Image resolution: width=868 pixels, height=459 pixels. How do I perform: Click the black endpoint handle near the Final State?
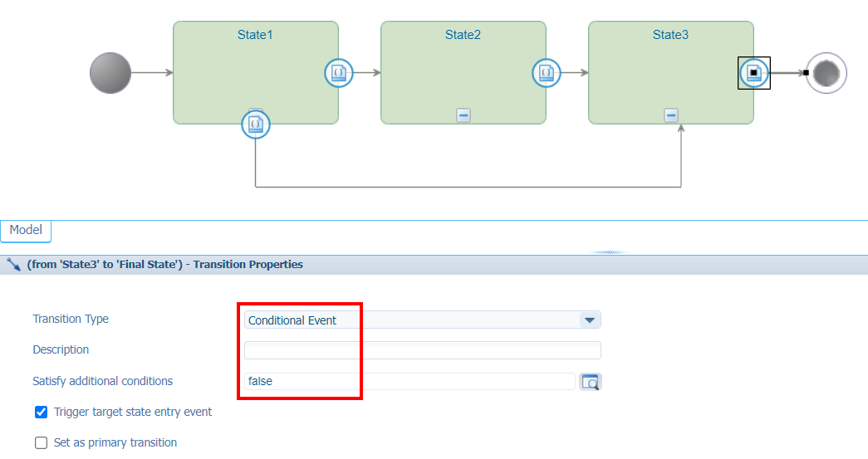coord(806,73)
